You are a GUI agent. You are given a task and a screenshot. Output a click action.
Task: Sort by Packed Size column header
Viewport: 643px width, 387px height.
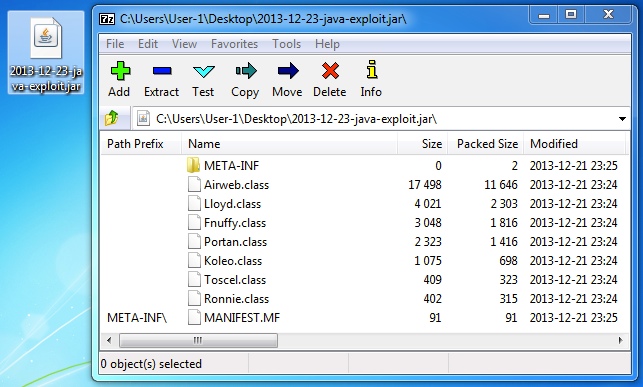486,144
